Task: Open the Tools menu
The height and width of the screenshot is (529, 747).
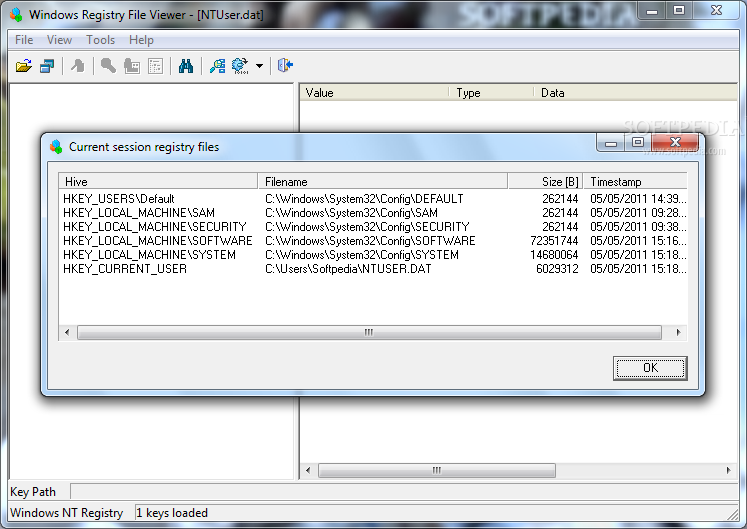Action: point(101,40)
